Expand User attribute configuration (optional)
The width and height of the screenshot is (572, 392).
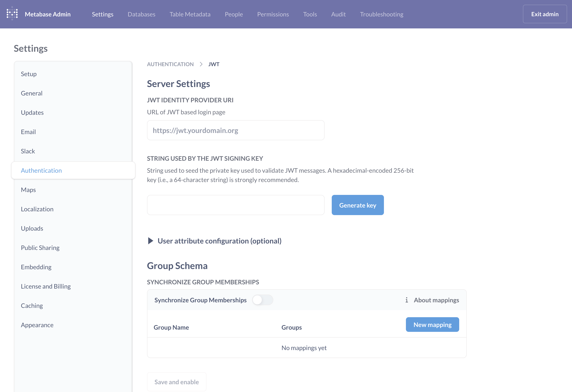(214, 241)
